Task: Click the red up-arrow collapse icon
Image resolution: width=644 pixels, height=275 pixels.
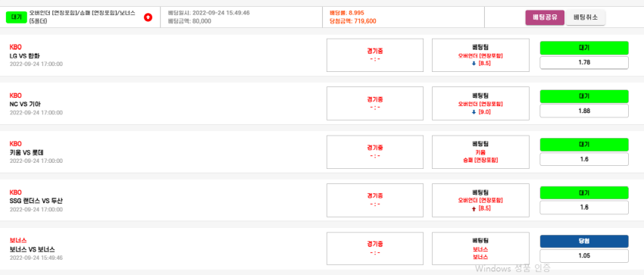Action: point(148,17)
